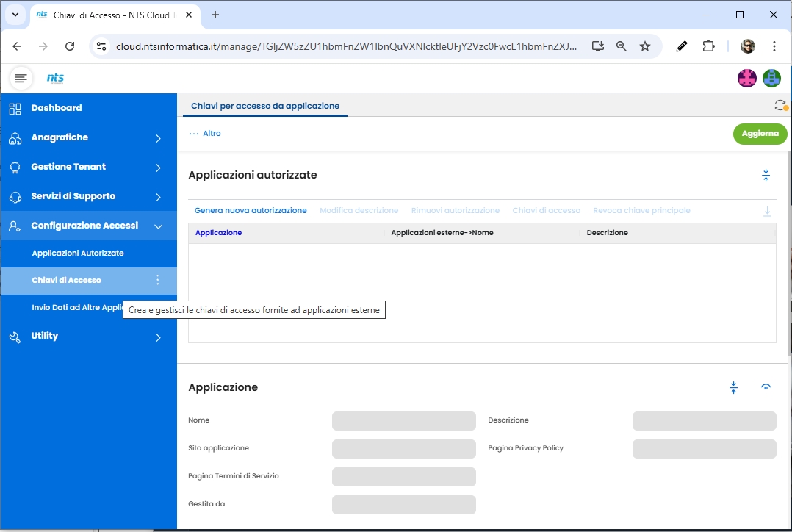Collapse the Applicazione section
This screenshot has height=532, width=792.
(733, 387)
